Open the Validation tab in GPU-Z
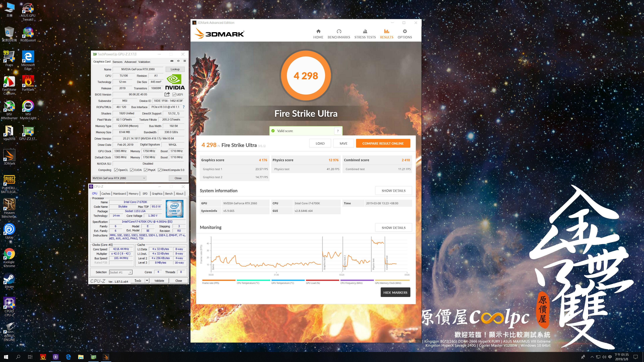Image resolution: width=644 pixels, height=362 pixels. [144, 62]
